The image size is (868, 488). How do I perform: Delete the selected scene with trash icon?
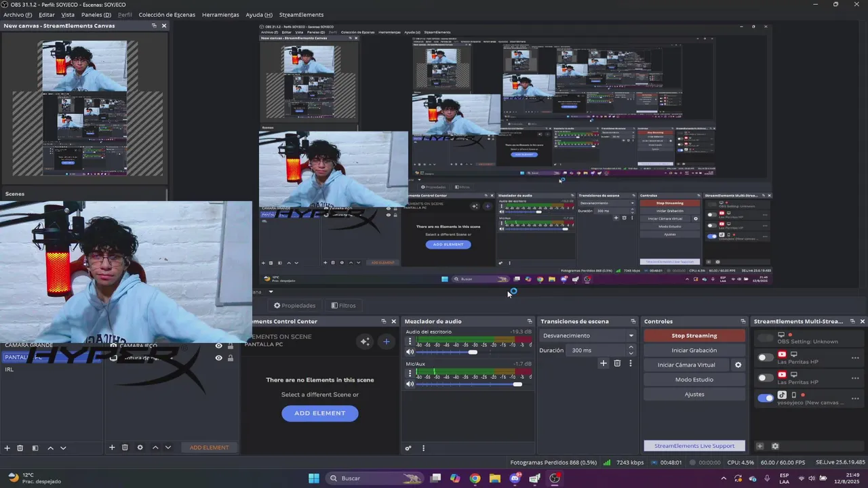(20, 448)
